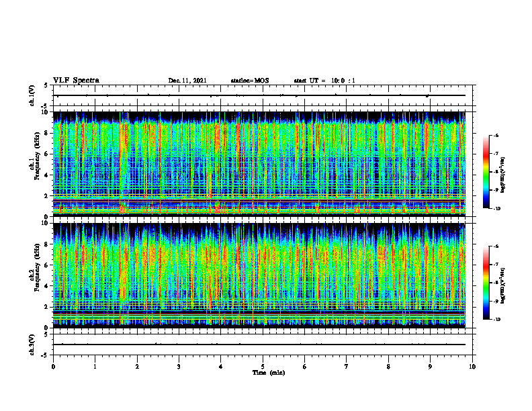
Task: Click the "Time (min)" axis title
Action: click(x=269, y=373)
